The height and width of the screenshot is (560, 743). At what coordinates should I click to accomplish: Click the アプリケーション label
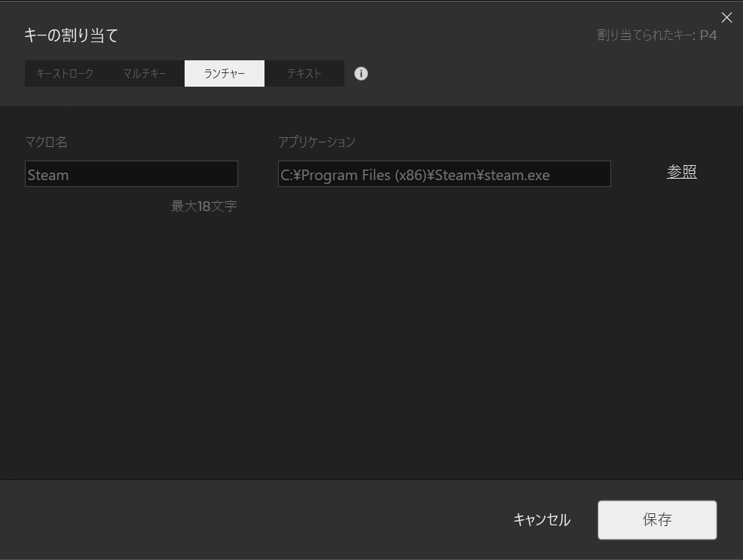tap(316, 142)
